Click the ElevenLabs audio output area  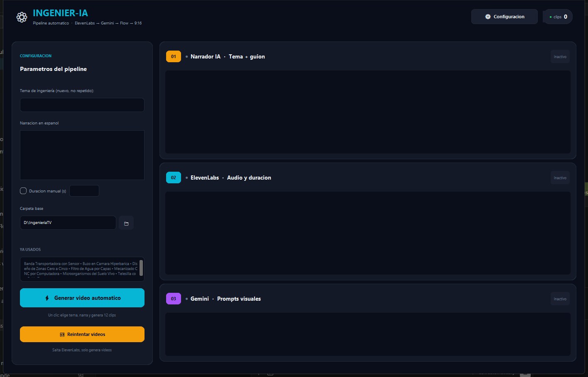(368, 233)
